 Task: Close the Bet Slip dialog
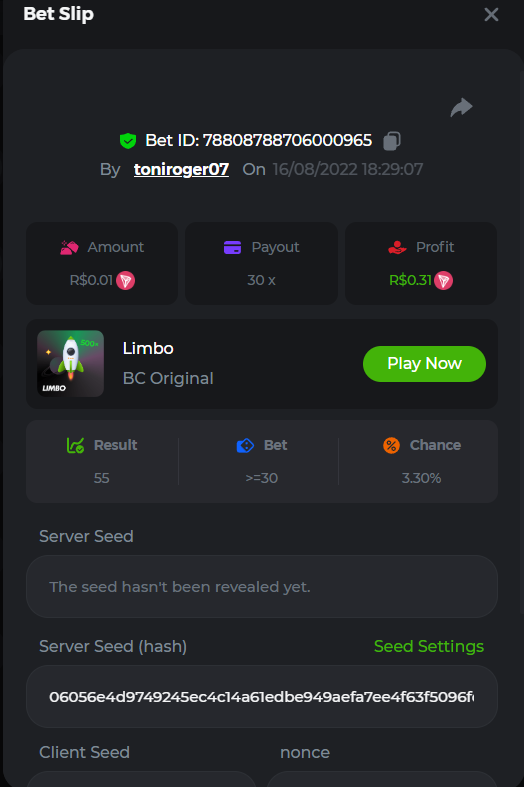coord(491,14)
